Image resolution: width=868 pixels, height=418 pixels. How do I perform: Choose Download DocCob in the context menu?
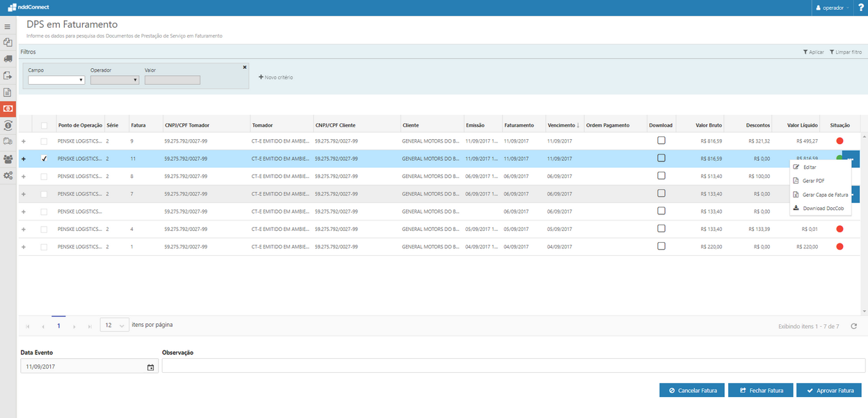[823, 209]
